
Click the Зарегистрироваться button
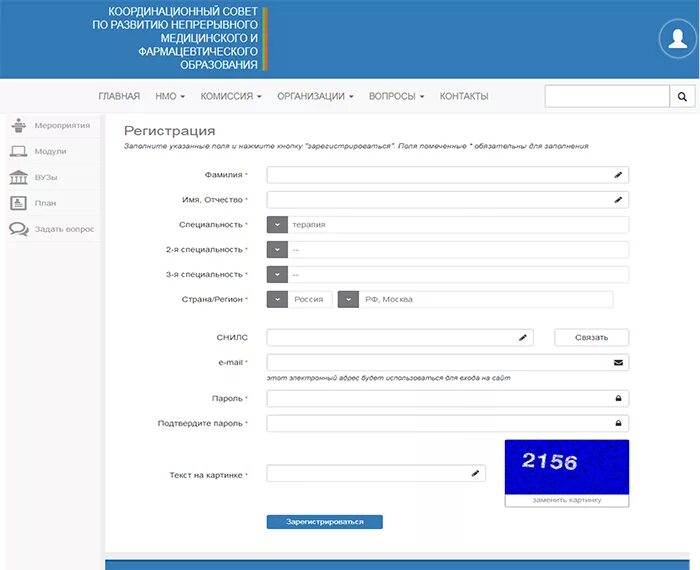[x=325, y=522]
